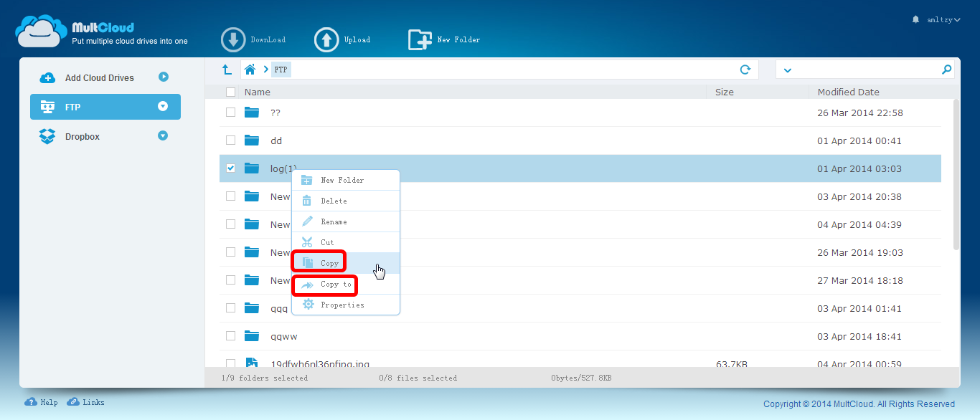Click folder icon of 'qqq' row
Image resolution: width=980 pixels, height=420 pixels.
point(251,308)
